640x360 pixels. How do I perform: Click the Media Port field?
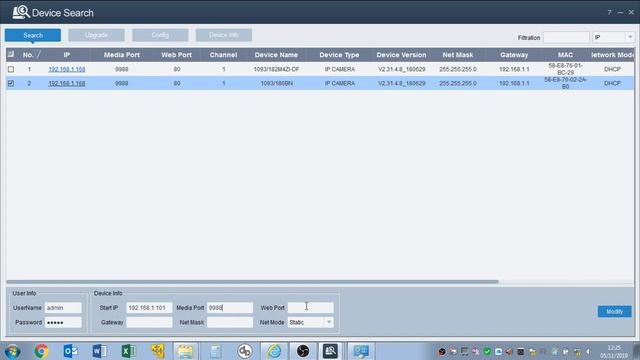(230, 308)
